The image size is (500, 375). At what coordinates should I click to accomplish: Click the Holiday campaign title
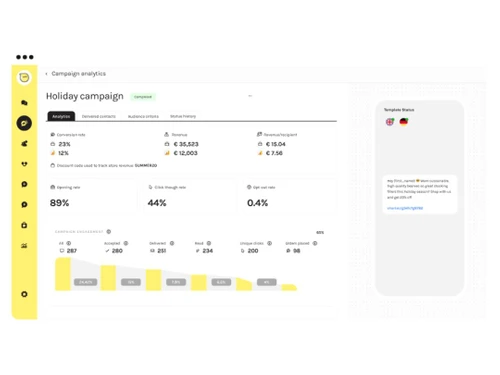pyautogui.click(x=85, y=96)
